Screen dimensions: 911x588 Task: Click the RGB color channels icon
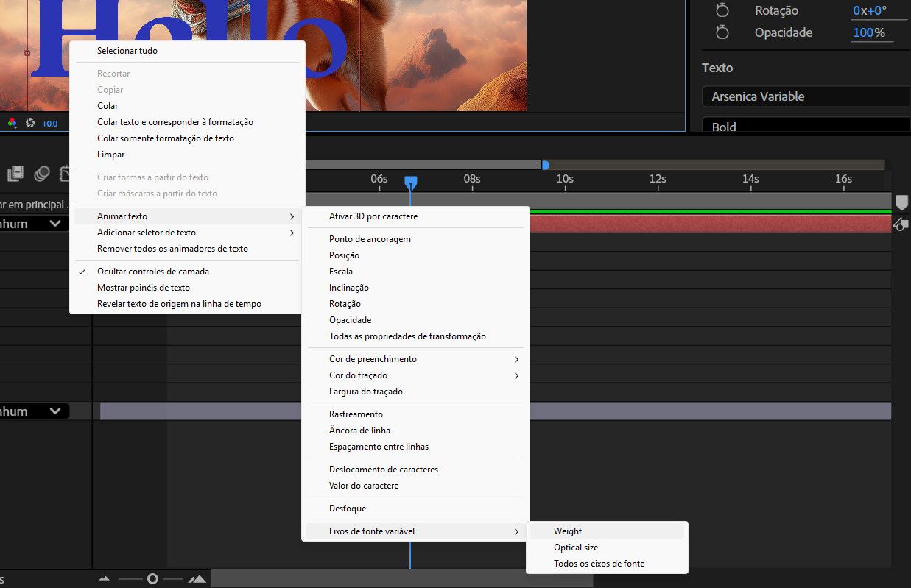click(11, 123)
